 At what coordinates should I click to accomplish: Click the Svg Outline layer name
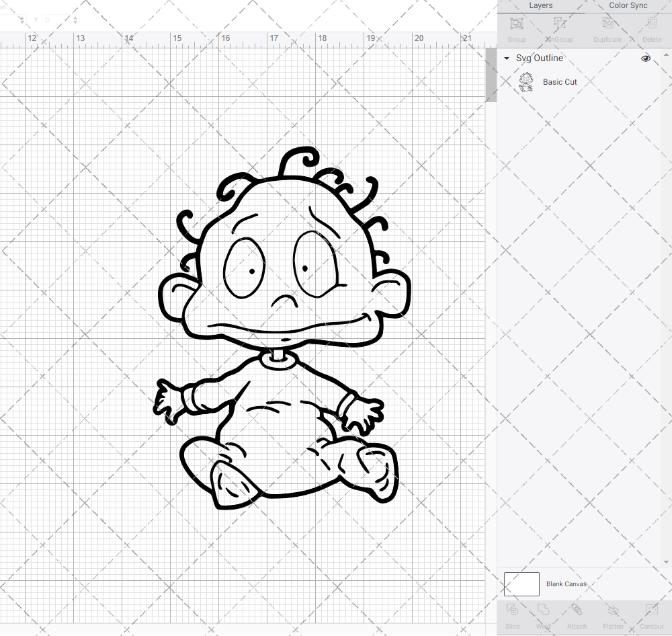pos(539,58)
